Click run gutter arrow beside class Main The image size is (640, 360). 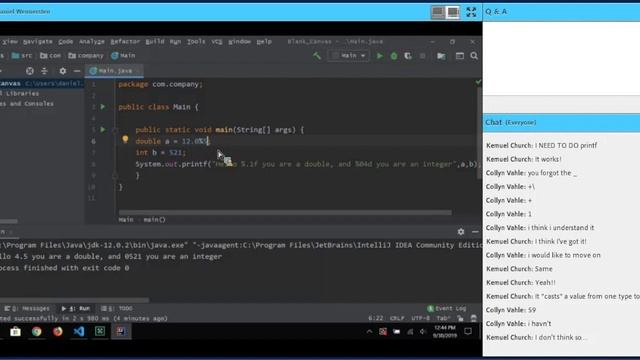click(x=103, y=107)
